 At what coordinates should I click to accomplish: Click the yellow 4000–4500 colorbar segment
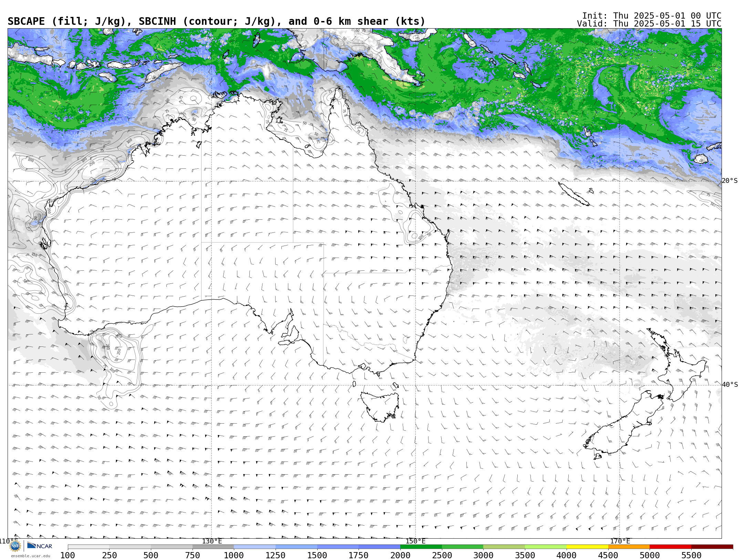(587, 547)
